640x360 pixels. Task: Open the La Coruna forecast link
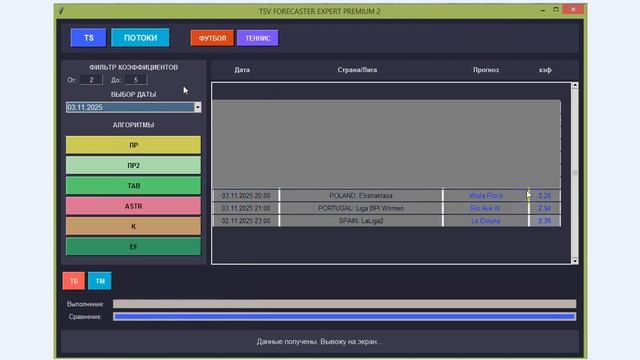[486, 221]
